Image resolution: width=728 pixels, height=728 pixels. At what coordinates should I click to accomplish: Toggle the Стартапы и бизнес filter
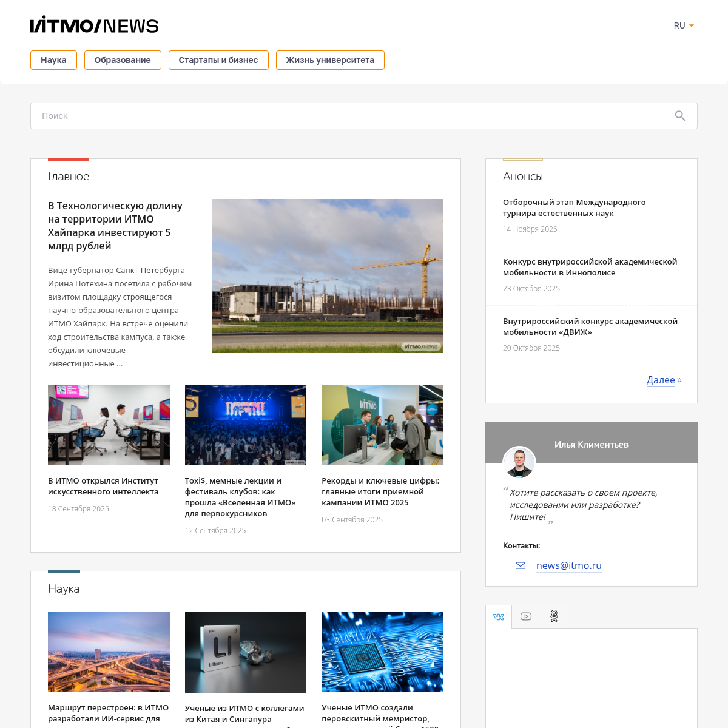click(x=218, y=60)
